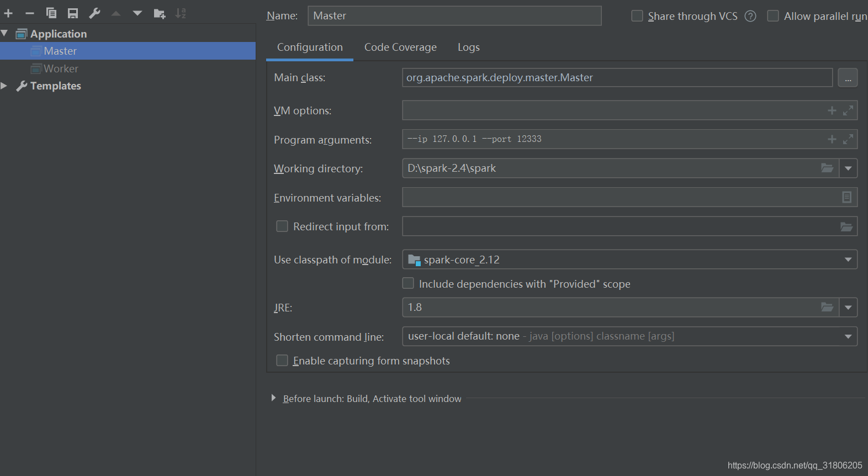Focus the Name input field
Image resolution: width=868 pixels, height=476 pixels.
(x=454, y=16)
